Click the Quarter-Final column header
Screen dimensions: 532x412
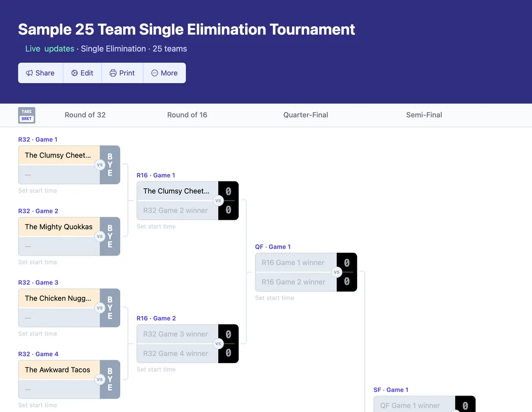305,114
